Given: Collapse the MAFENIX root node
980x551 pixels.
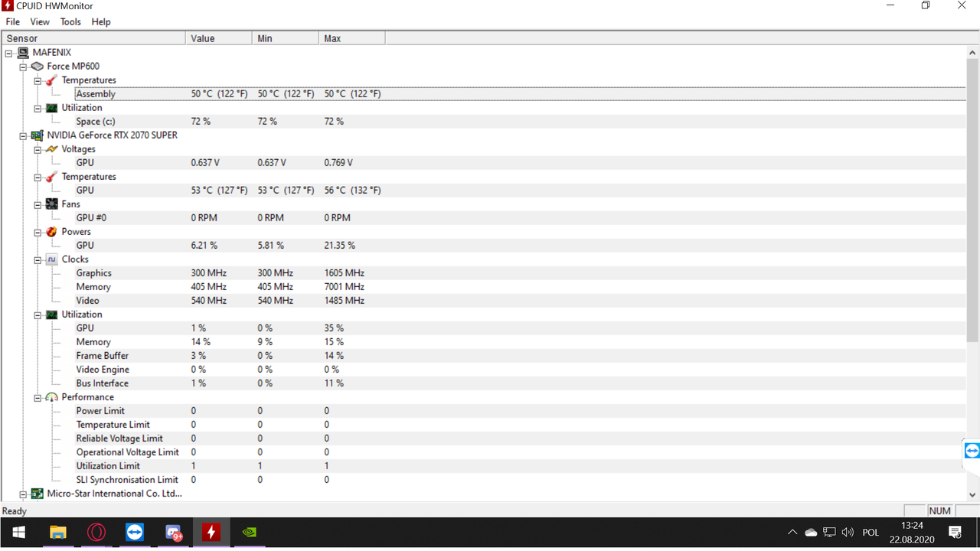Looking at the screenshot, I should 9,53.
